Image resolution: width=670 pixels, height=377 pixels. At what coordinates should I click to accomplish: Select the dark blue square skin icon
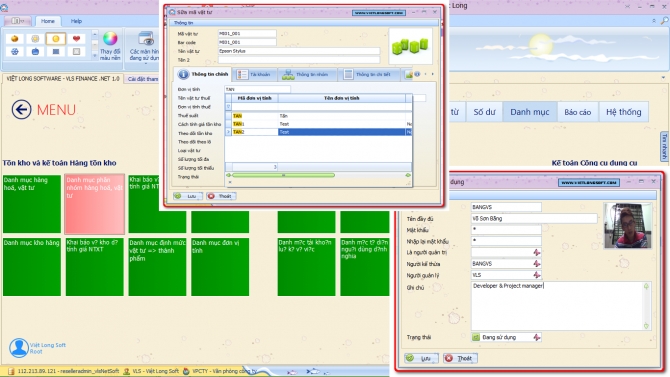[x=56, y=52]
